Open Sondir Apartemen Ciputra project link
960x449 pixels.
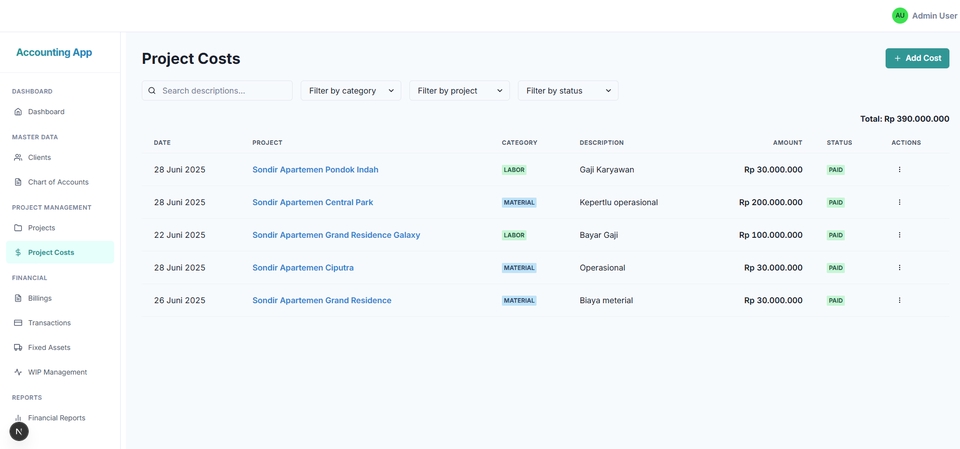pyautogui.click(x=303, y=268)
